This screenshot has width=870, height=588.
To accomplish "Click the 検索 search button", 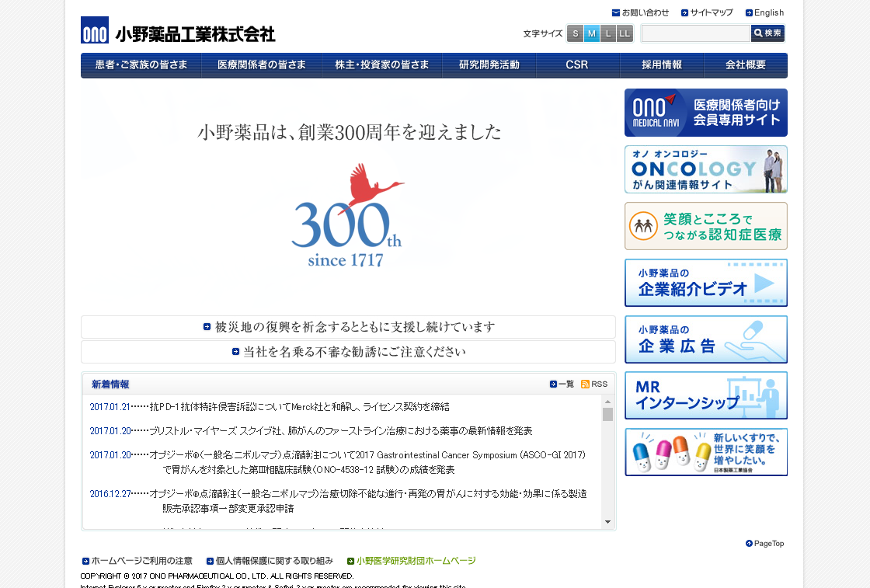I will point(768,33).
